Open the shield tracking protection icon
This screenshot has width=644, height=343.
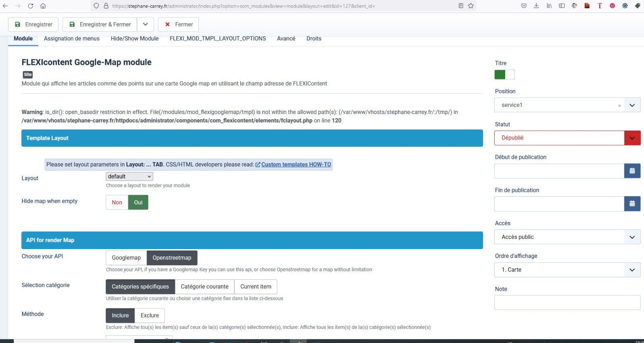(x=96, y=6)
